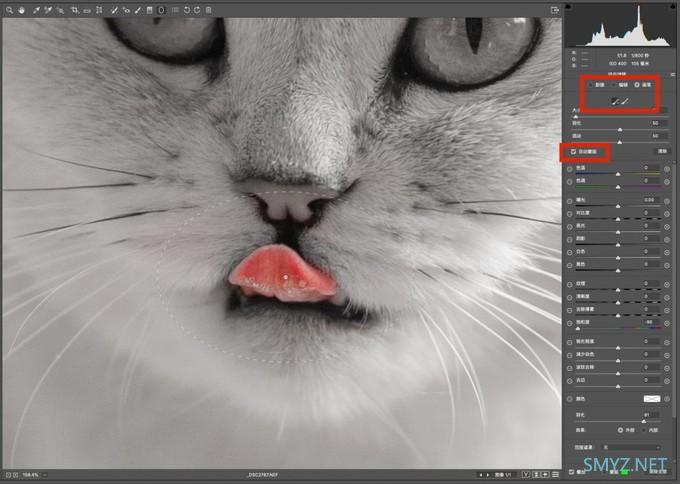Choose the erase-from-mask brush icon

pyautogui.click(x=624, y=102)
